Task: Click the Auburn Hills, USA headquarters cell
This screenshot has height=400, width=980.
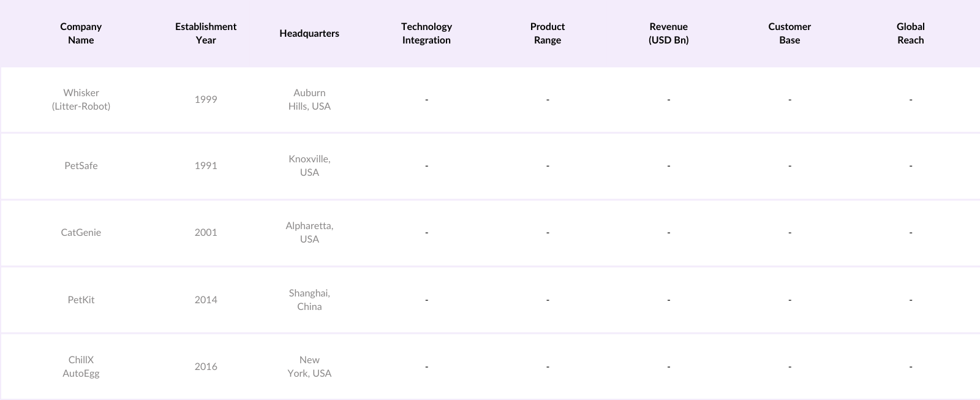Action: 309,99
